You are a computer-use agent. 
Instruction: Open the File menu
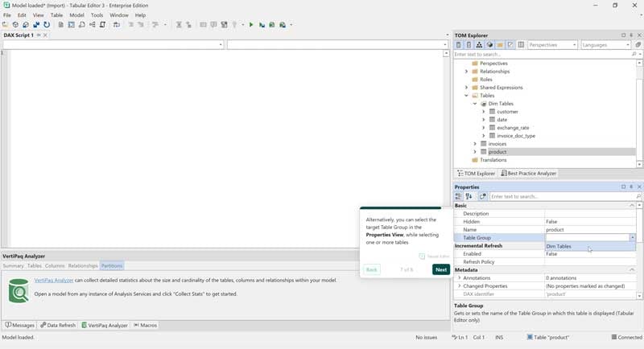tap(7, 15)
